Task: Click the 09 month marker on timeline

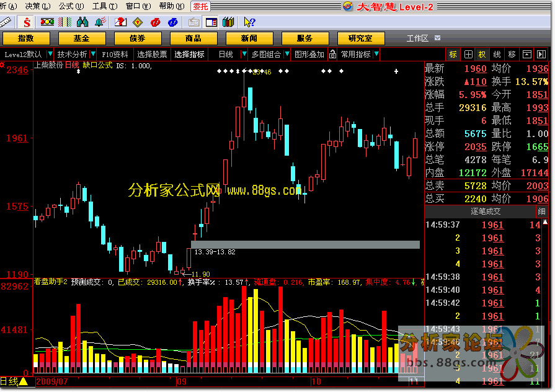Action: click(182, 381)
